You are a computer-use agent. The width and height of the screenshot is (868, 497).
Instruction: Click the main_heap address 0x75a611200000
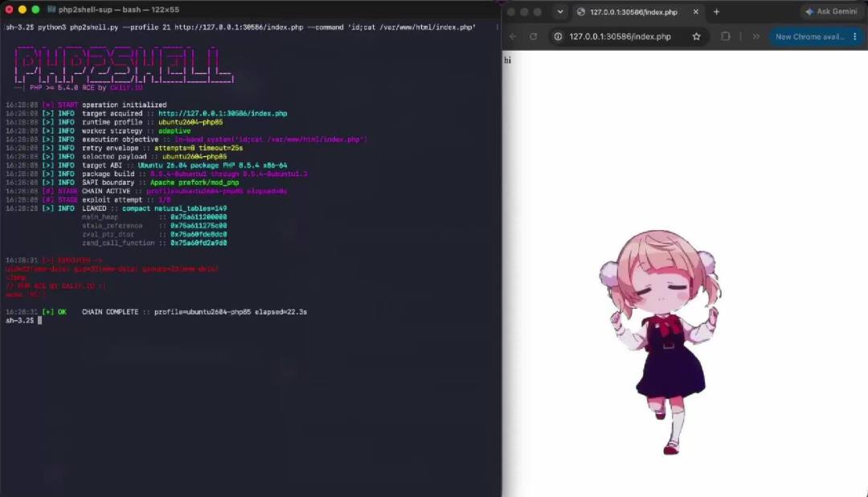coord(199,217)
